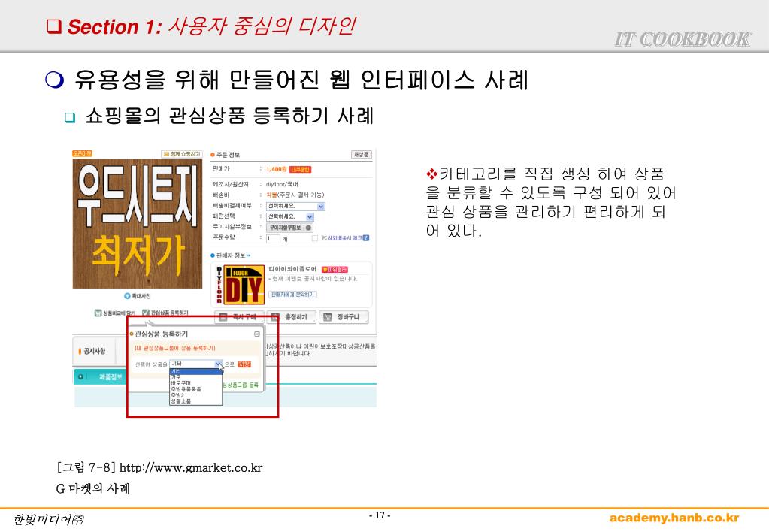Click the 함께 쇼핑하기 button

tap(182, 154)
